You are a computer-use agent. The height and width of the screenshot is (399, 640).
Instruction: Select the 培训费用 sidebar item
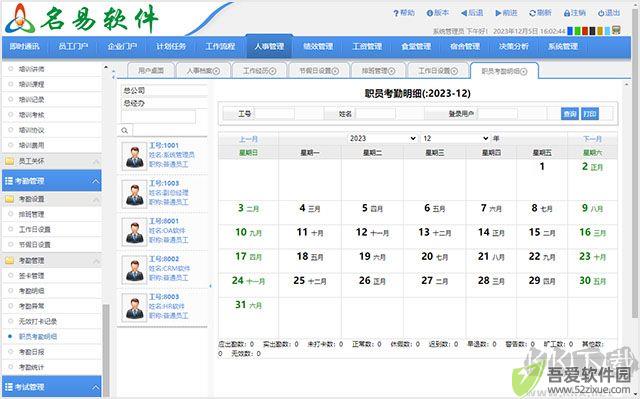click(31, 145)
